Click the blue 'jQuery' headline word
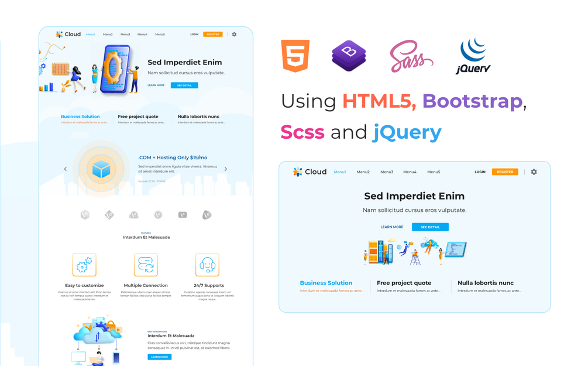The height and width of the screenshot is (366, 588). click(407, 134)
